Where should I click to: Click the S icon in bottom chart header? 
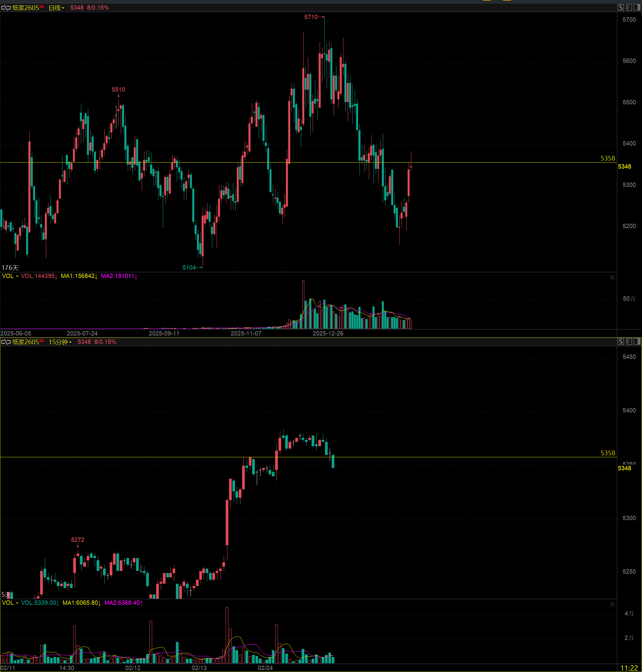[621, 342]
